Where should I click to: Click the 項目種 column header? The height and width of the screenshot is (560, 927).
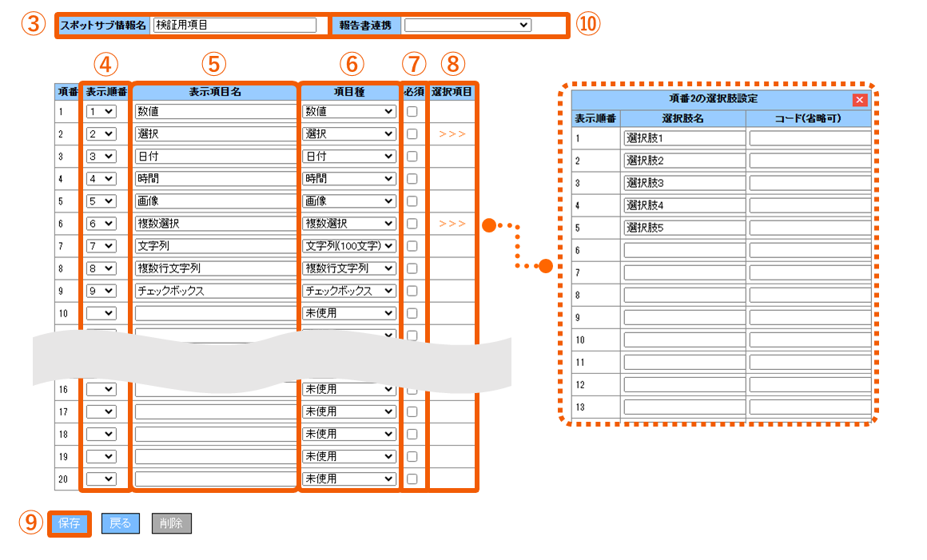(x=348, y=92)
